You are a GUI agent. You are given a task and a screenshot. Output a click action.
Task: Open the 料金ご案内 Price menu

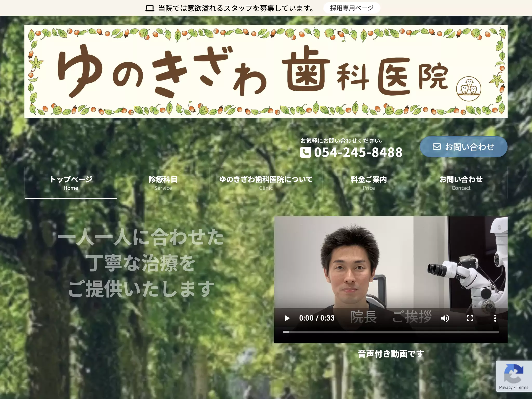click(369, 183)
